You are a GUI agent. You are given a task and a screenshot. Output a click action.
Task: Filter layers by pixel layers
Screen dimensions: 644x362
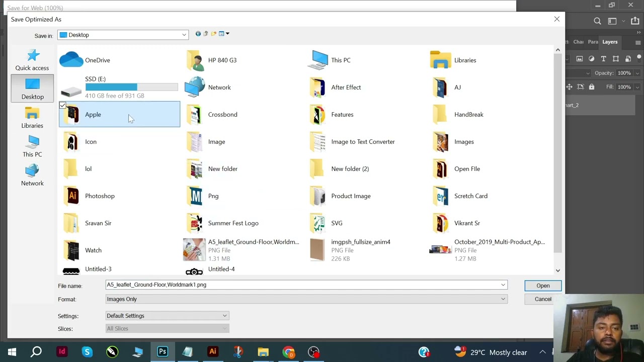tap(580, 59)
